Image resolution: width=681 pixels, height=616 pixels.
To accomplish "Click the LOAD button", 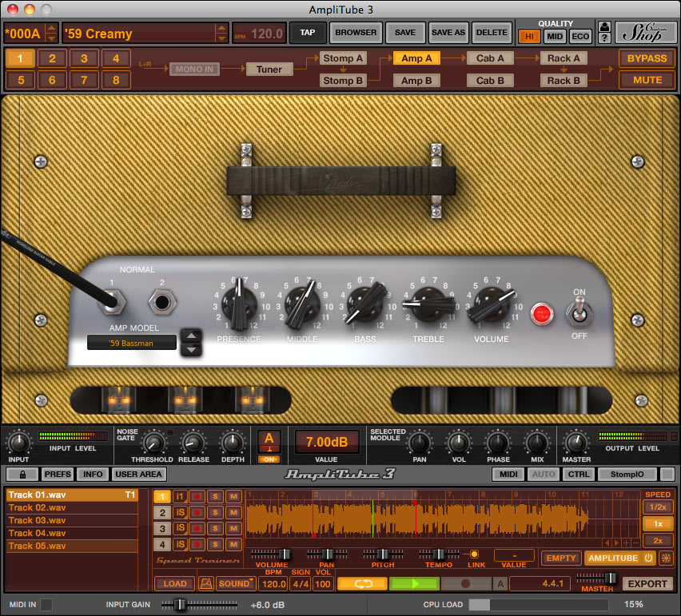I will [x=174, y=584].
